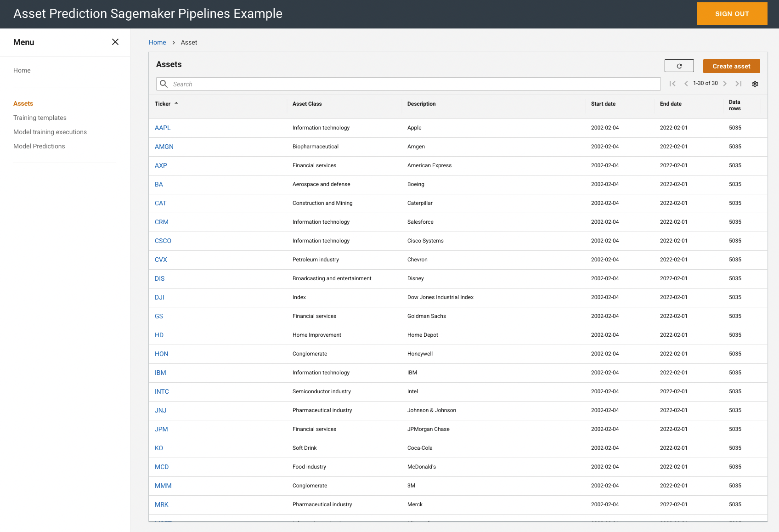This screenshot has height=532, width=779.
Task: Click the Sign Out button
Action: pos(732,14)
